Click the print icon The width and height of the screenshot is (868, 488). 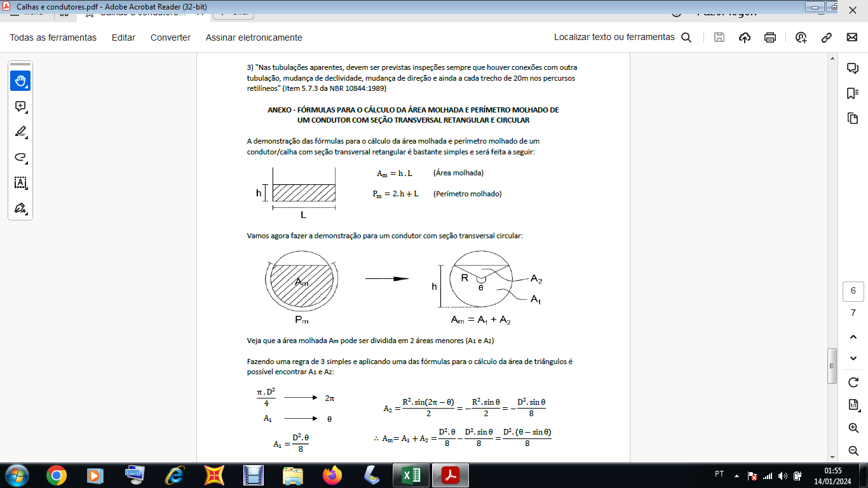point(770,37)
